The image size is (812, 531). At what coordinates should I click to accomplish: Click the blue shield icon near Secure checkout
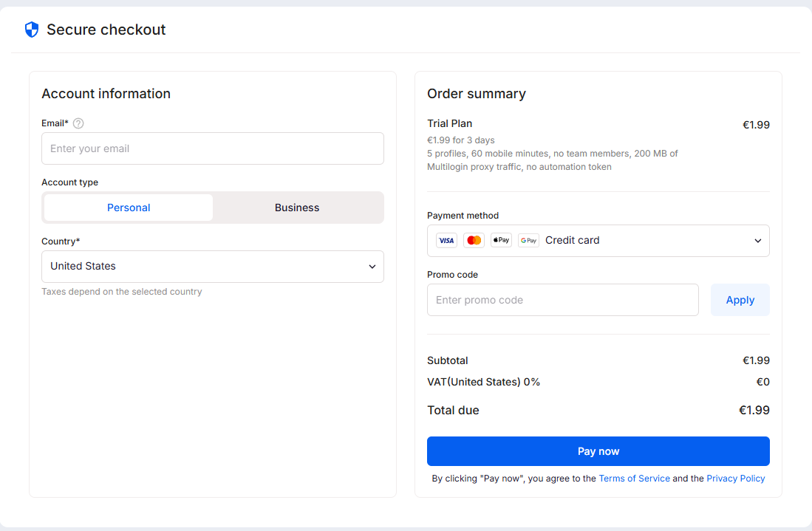[x=31, y=29]
